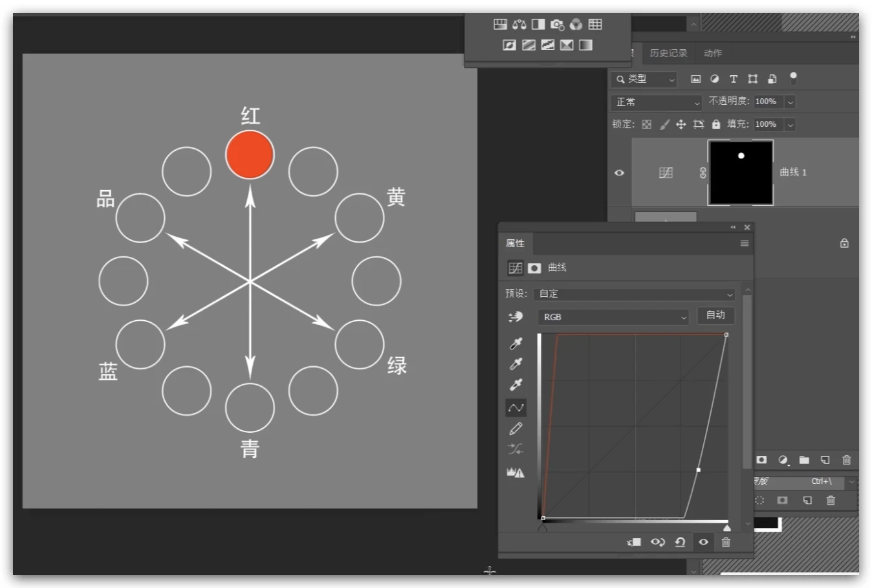Select the 曲线 1 layer mask thumbnail

(741, 173)
